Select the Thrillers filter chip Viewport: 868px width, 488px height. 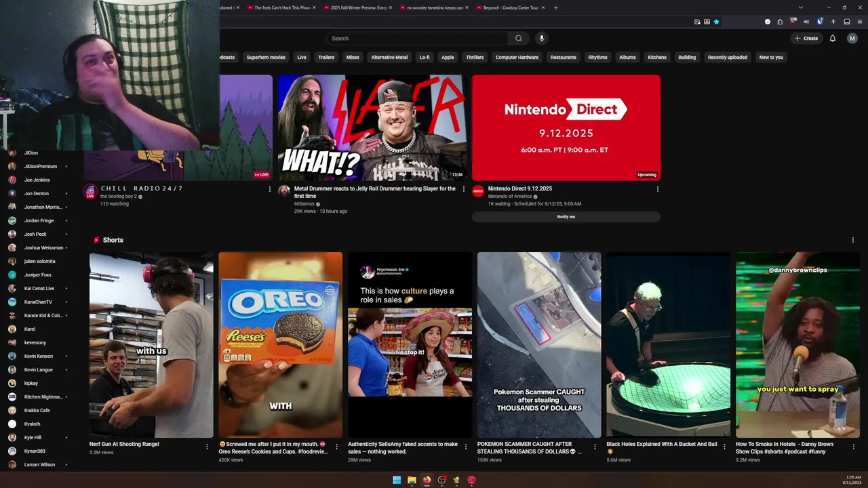coord(475,58)
